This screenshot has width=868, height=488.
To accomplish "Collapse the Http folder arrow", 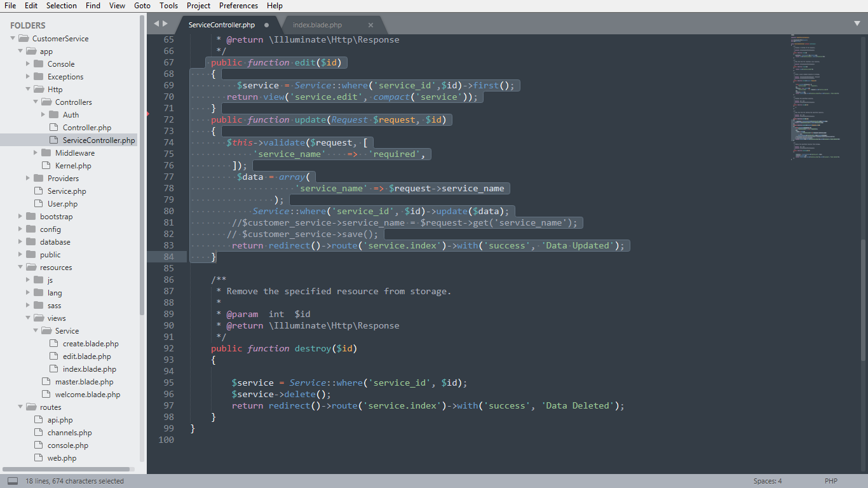I will 28,90.
